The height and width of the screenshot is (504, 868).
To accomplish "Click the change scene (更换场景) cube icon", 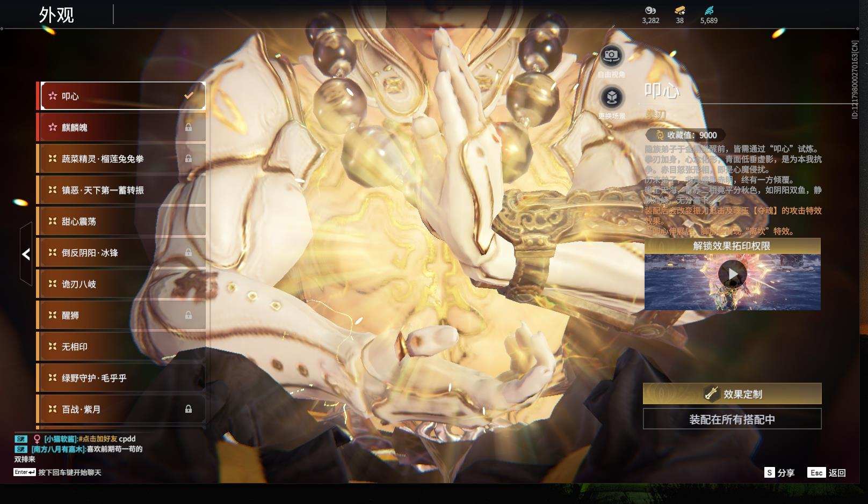I will 611,98.
